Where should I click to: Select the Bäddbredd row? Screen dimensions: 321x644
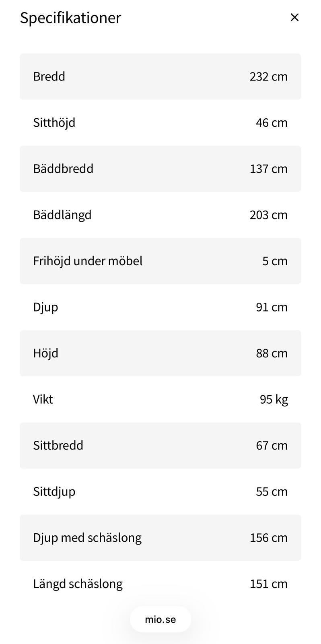160,169
